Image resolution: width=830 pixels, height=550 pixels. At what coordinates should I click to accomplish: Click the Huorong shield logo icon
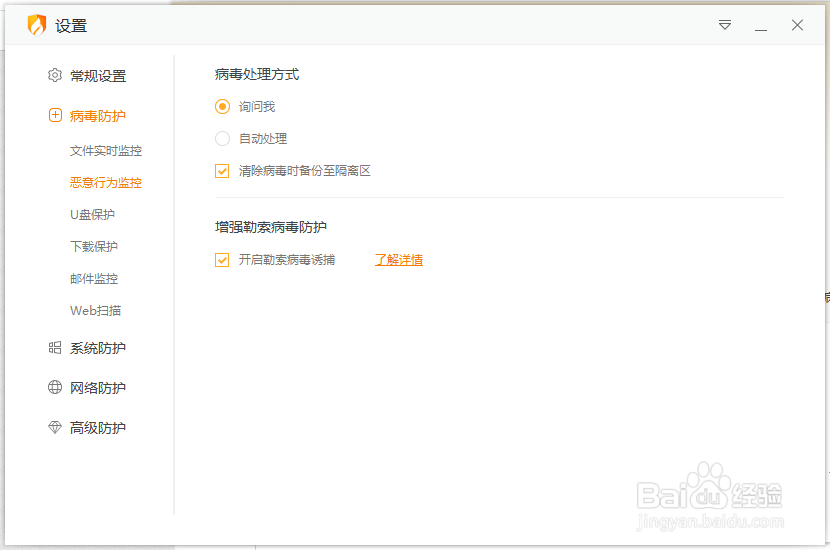(37, 25)
